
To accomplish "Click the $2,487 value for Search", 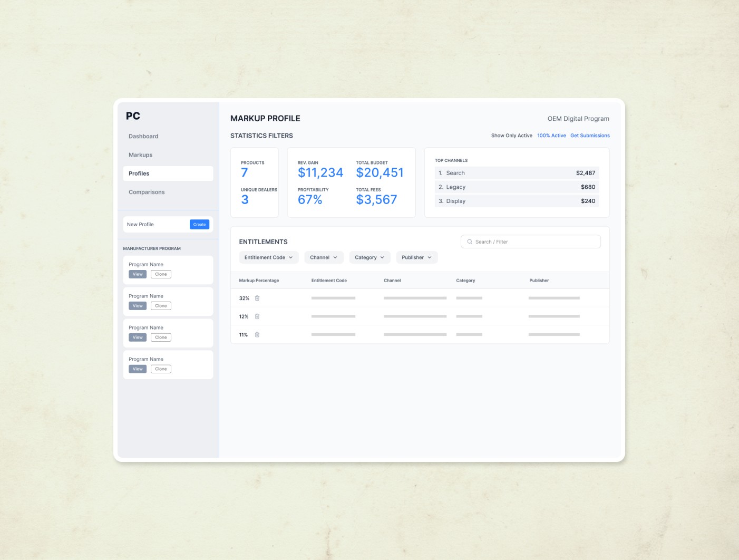I will pos(586,173).
